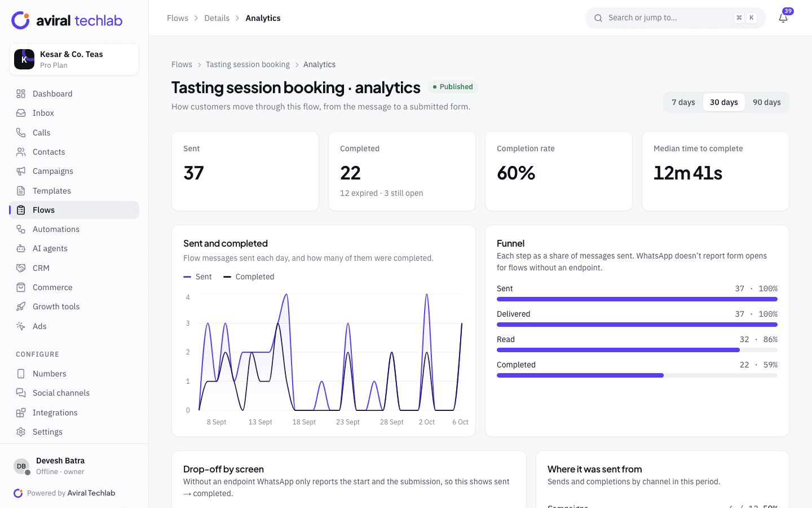Click the Automations workflow icon

click(21, 229)
